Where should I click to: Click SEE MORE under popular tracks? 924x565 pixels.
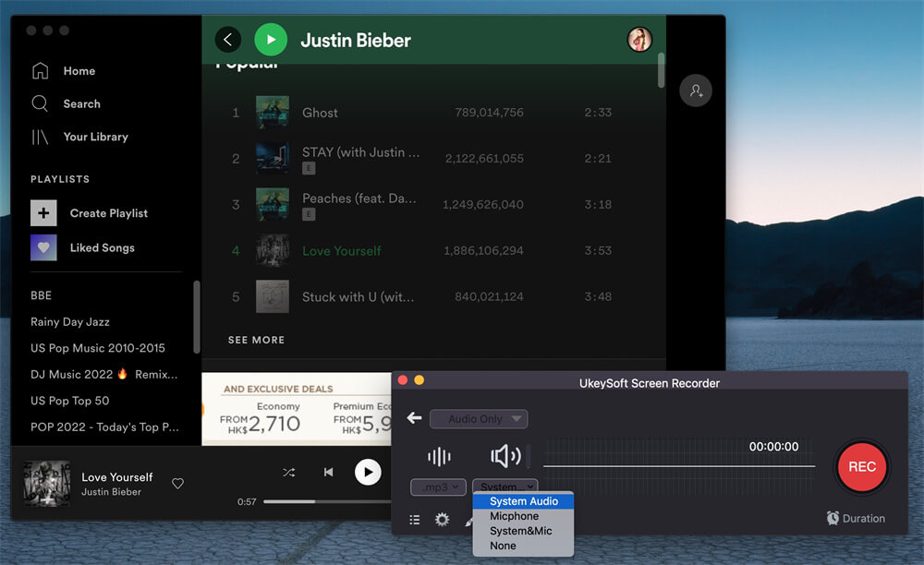256,340
